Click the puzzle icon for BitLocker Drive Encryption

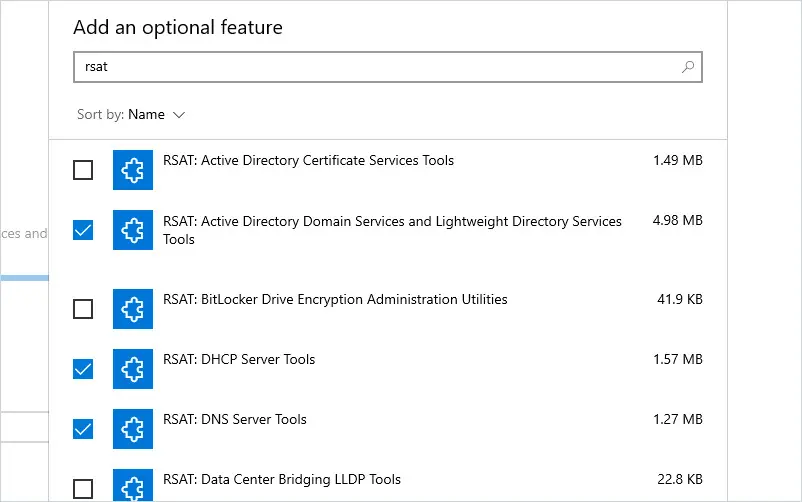[x=133, y=309]
